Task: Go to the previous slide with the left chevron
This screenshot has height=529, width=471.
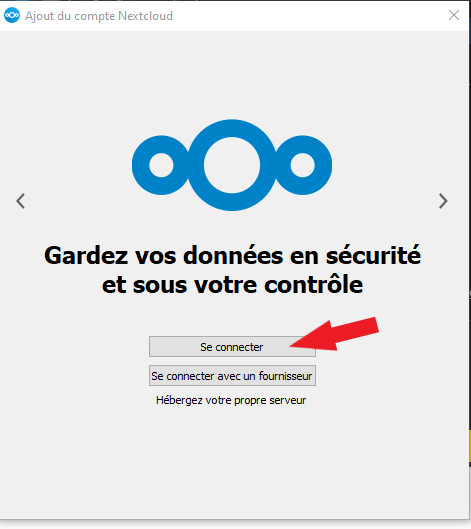Action: 21,201
